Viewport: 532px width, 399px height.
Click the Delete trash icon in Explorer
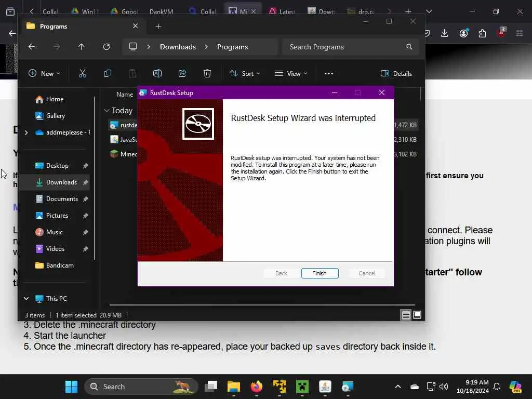pyautogui.click(x=207, y=73)
